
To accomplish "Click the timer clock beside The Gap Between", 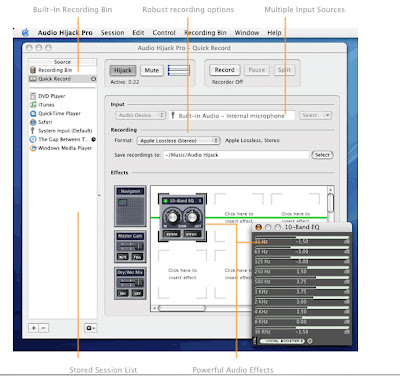I will 94,139.
